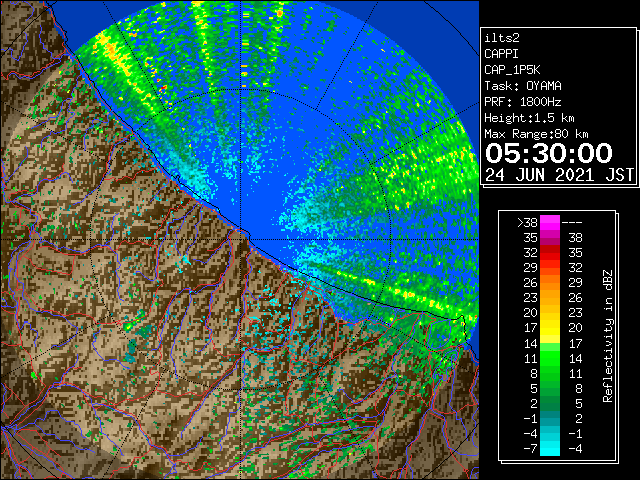This screenshot has height=480, width=640.
Task: Click the '-7' legend label
Action: [530, 448]
